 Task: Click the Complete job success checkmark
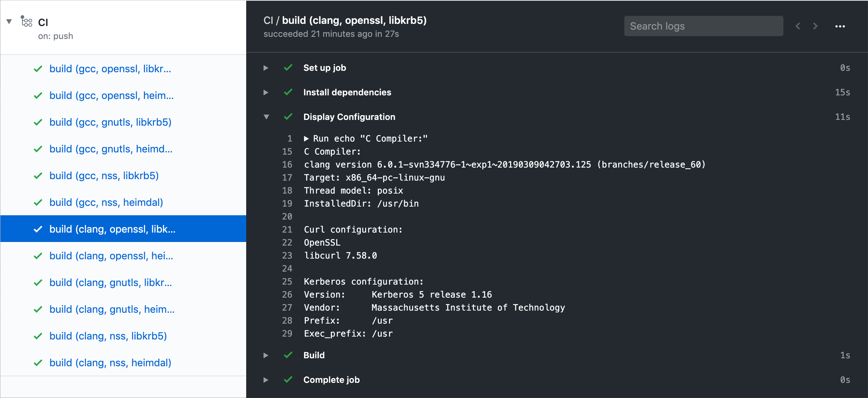288,380
